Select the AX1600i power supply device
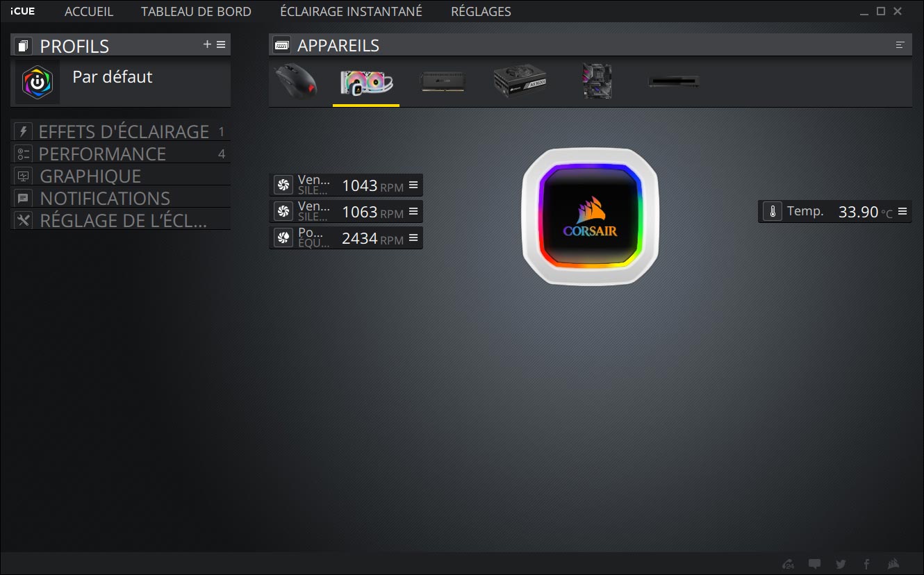 click(x=520, y=81)
